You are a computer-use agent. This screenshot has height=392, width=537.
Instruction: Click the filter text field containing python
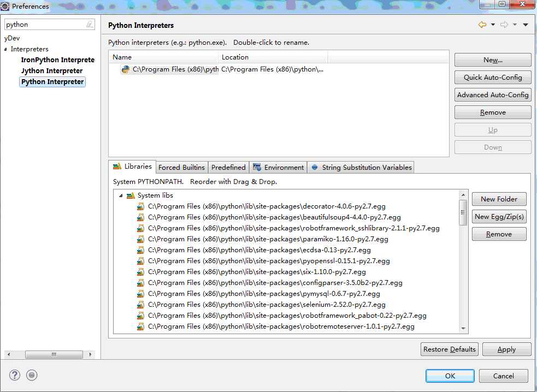pos(44,25)
